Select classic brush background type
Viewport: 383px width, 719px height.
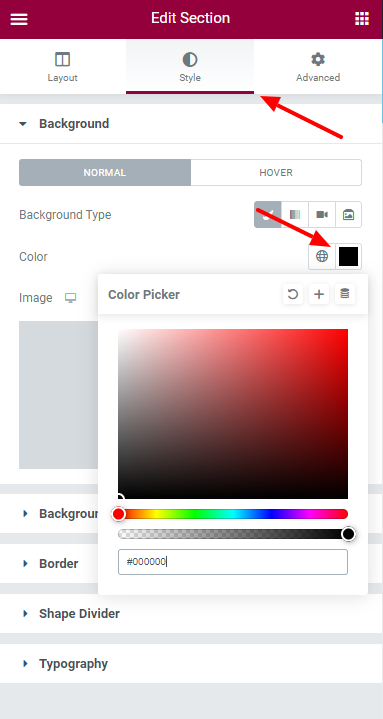click(x=268, y=215)
